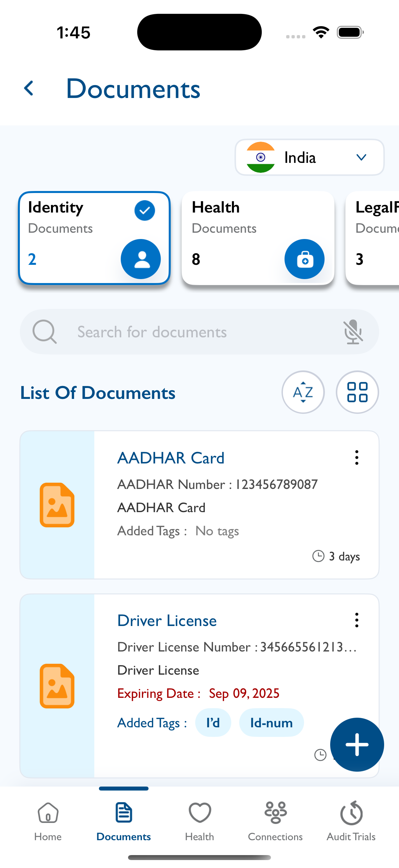The width and height of the screenshot is (399, 868).
Task: Open the India country dropdown
Action: [309, 157]
